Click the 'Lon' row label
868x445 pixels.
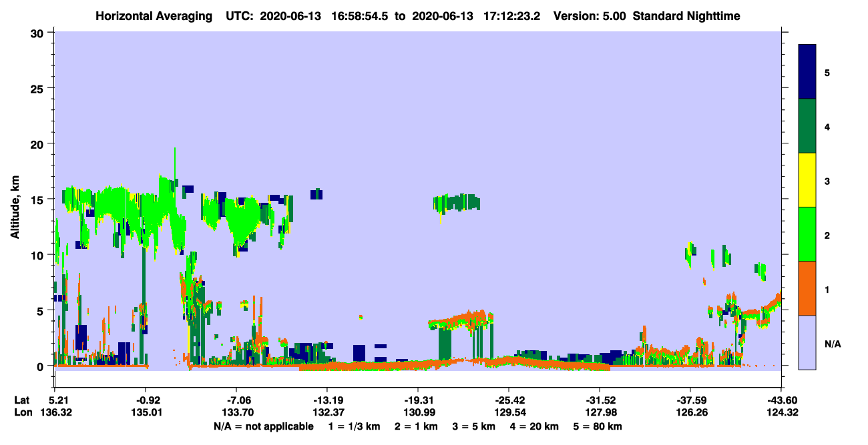(x=22, y=413)
